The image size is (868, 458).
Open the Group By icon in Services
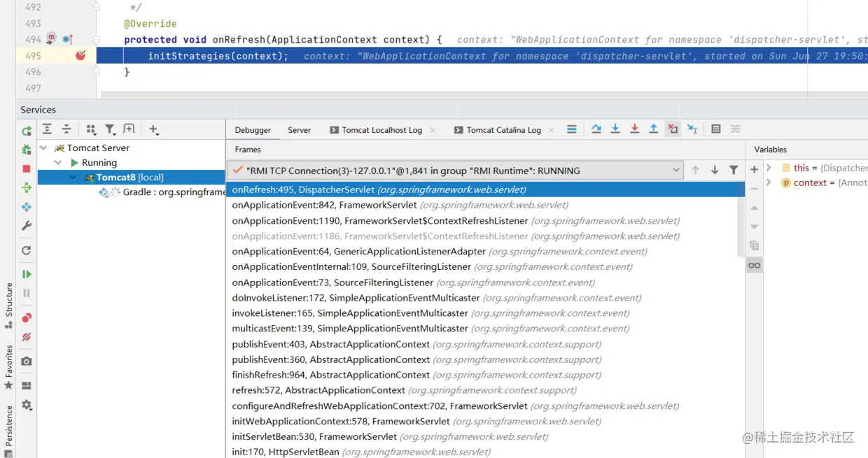[x=91, y=129]
